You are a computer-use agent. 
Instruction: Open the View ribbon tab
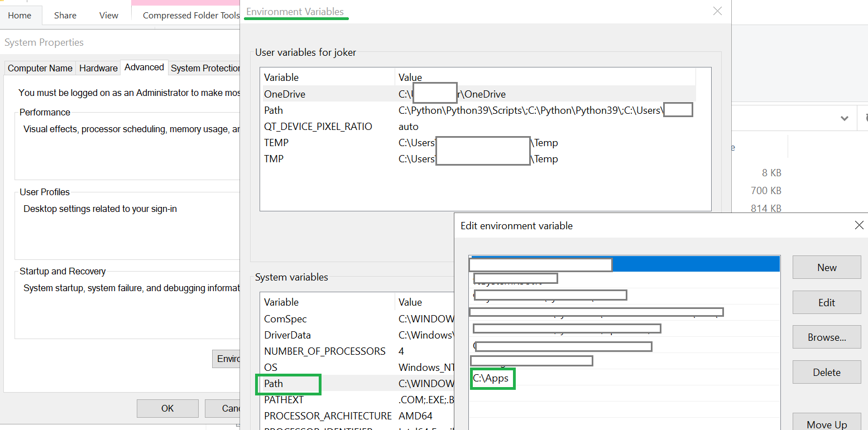(x=109, y=15)
